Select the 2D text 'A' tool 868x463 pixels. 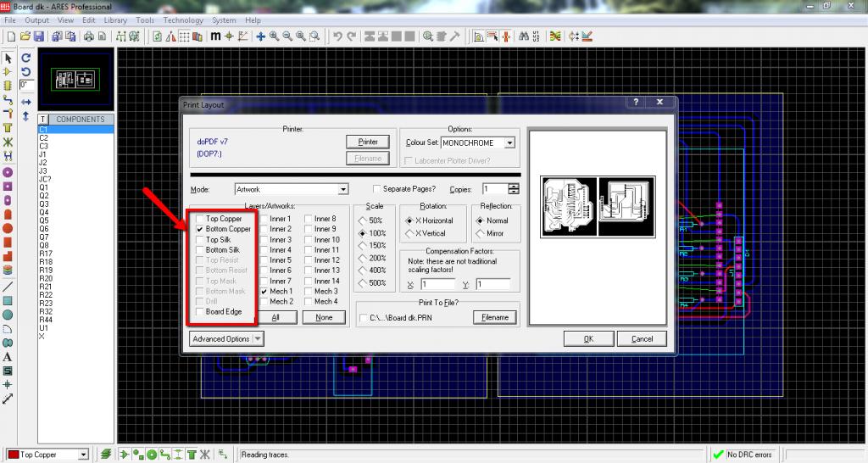tap(8, 357)
